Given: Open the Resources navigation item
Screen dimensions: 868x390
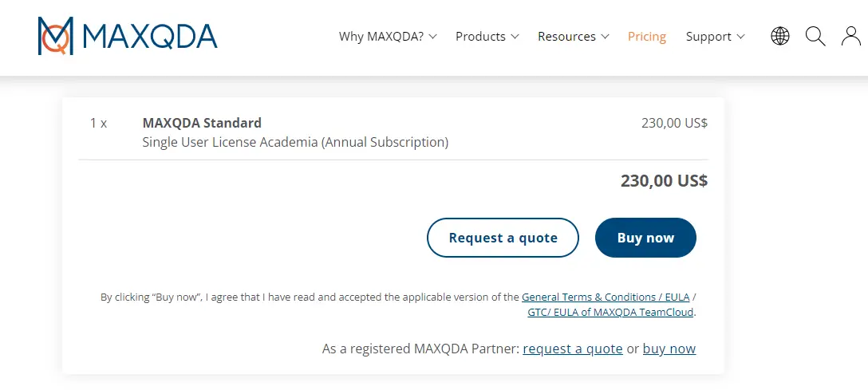Looking at the screenshot, I should coord(566,37).
